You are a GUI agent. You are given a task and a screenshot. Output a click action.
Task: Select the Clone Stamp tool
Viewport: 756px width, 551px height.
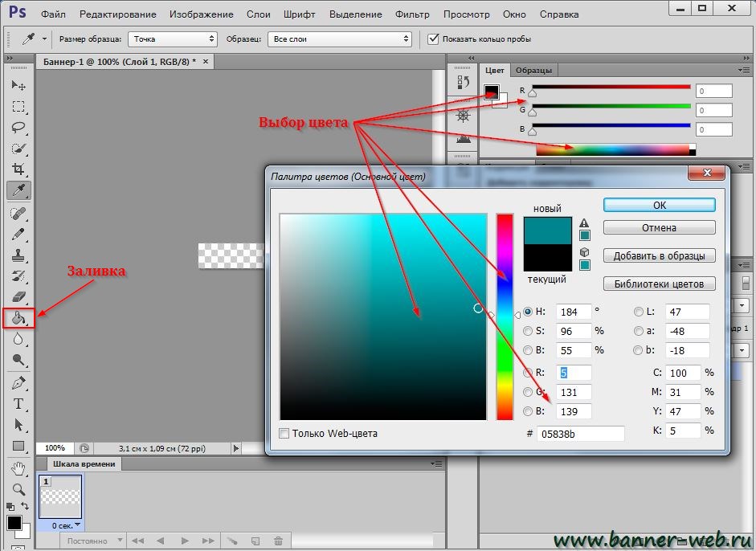(18, 255)
